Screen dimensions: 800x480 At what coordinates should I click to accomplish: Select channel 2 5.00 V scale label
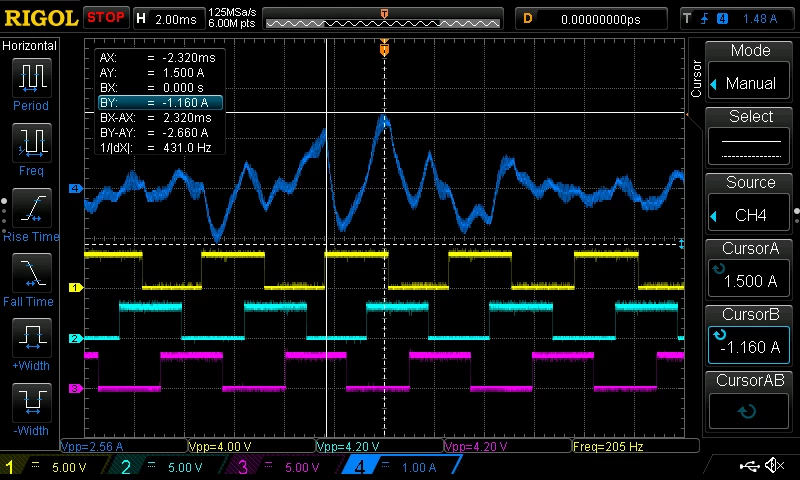tap(185, 467)
